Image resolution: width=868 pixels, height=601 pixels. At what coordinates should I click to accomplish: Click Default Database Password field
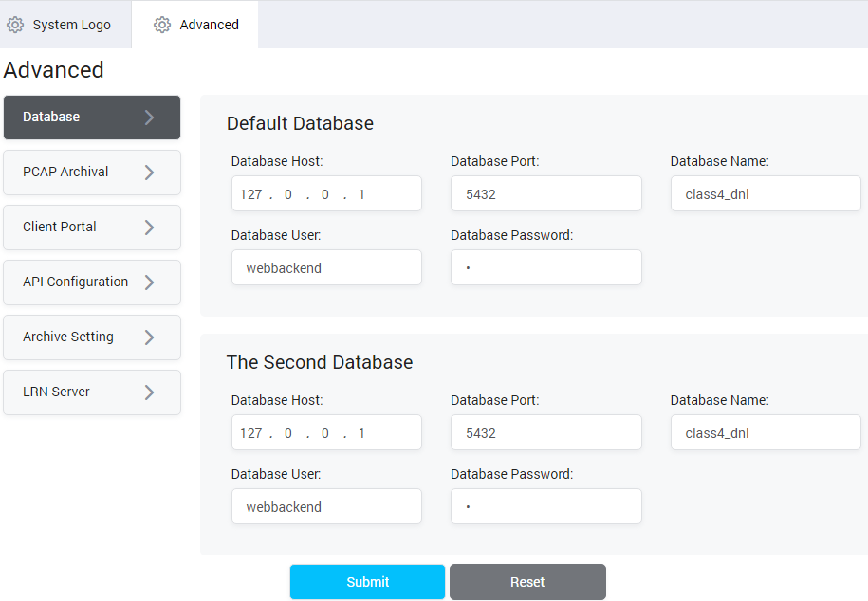[545, 268]
